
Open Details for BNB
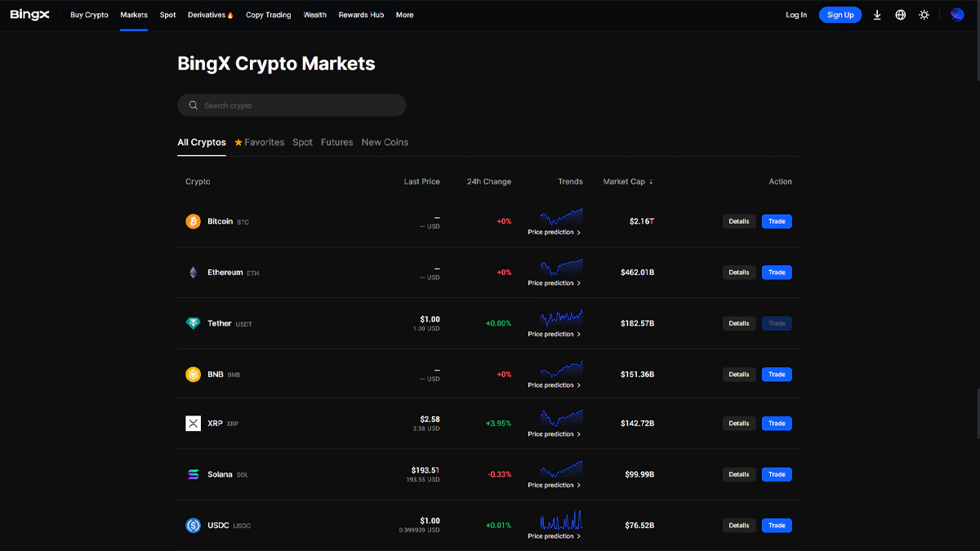click(x=739, y=375)
